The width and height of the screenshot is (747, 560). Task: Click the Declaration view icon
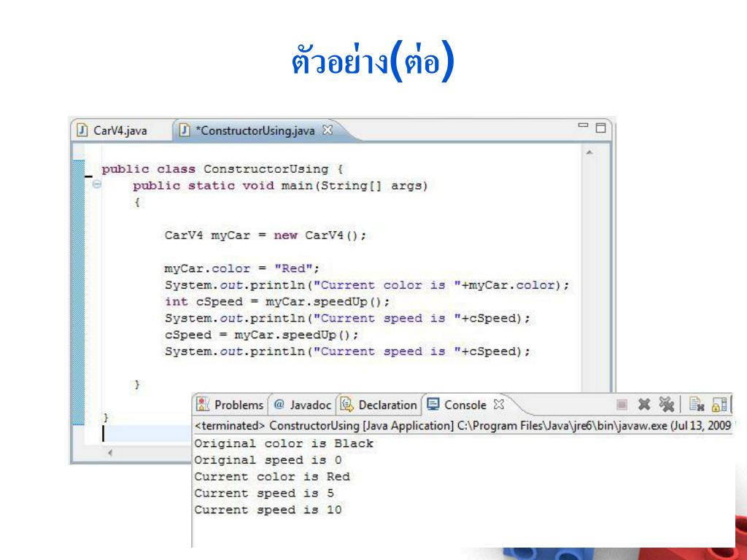[347, 404]
